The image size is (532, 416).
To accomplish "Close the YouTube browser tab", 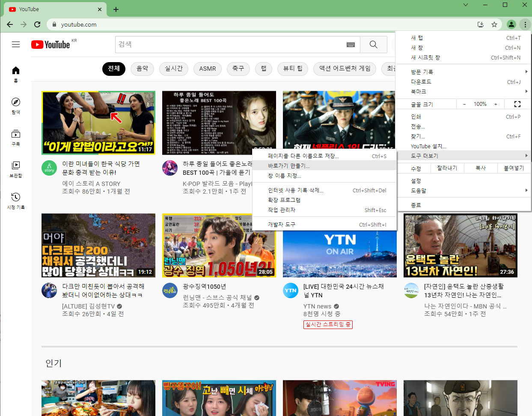I will coord(100,9).
